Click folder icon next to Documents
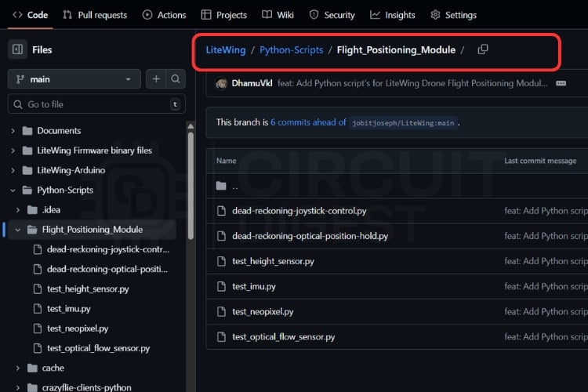Screen dimensions: 588x392 click(x=27, y=131)
